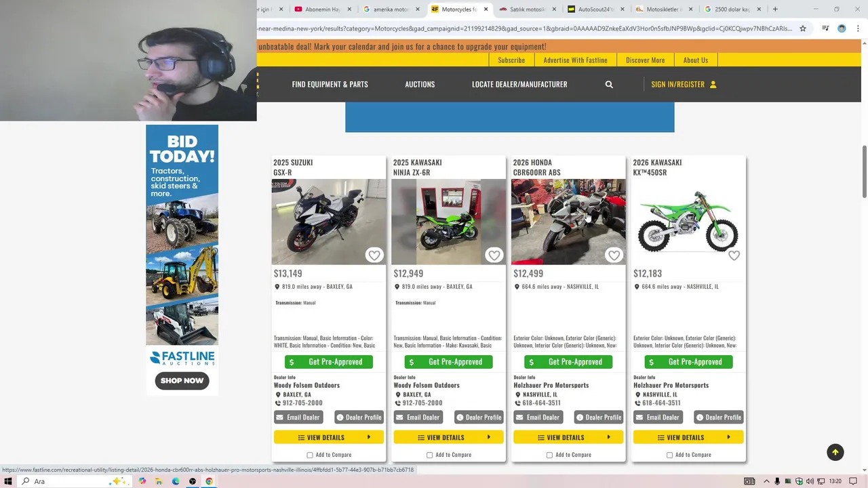Open Find Equipment & Parts menu
This screenshot has height=488, width=868.
[x=330, y=84]
